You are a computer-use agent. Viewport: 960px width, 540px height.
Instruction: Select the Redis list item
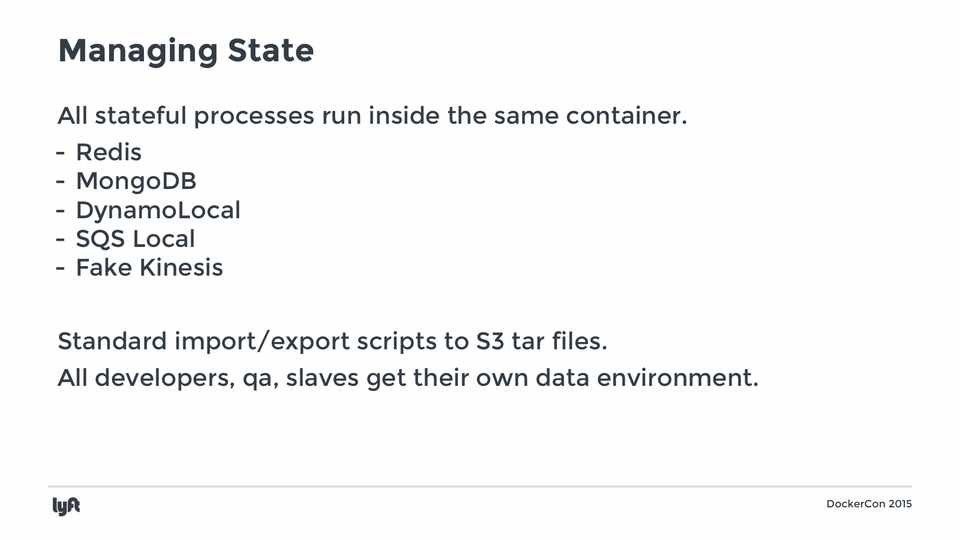109,153
